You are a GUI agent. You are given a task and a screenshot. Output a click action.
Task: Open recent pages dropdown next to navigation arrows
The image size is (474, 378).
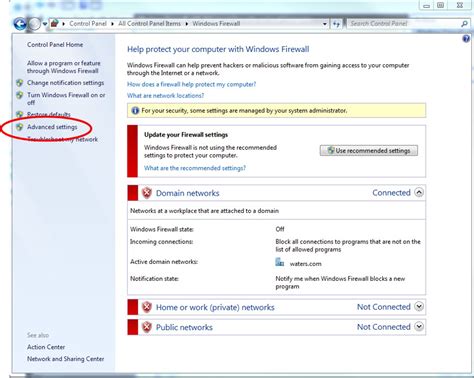(x=45, y=24)
